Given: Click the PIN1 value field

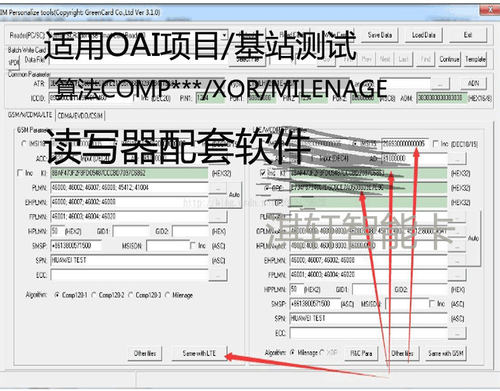Looking at the screenshot, I should pos(210,98).
